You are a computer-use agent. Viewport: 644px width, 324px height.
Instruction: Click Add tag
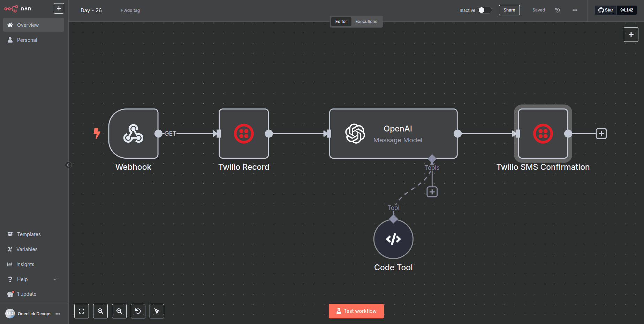(130, 10)
